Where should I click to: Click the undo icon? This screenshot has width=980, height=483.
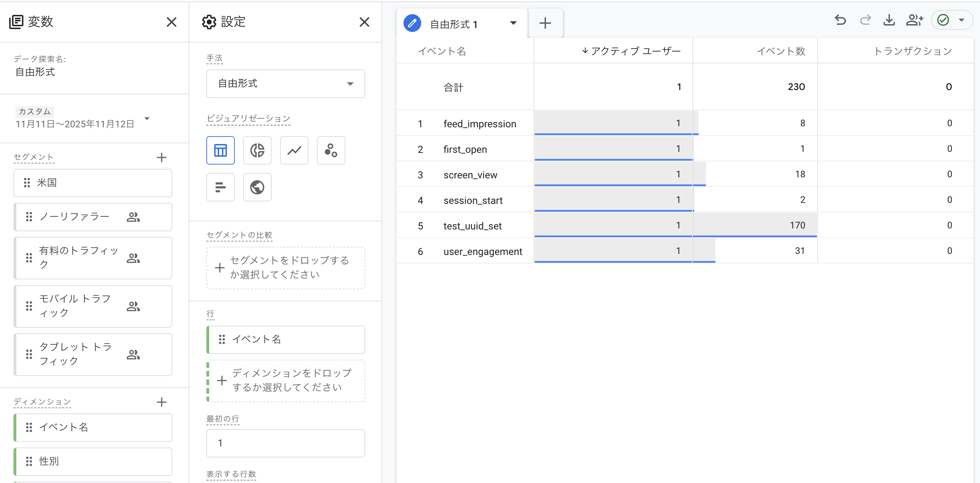[x=840, y=21]
